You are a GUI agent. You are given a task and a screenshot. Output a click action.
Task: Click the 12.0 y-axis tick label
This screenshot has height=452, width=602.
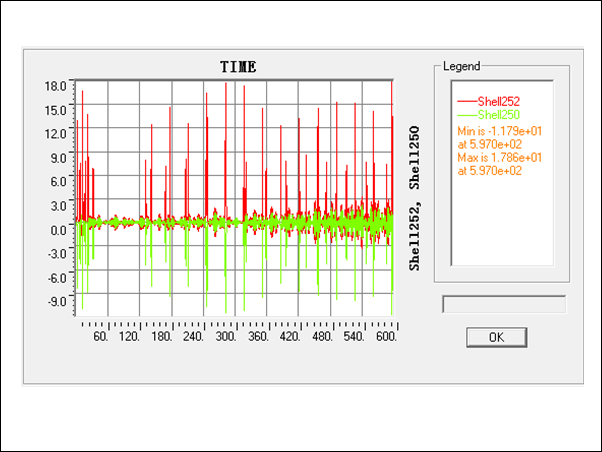55,134
